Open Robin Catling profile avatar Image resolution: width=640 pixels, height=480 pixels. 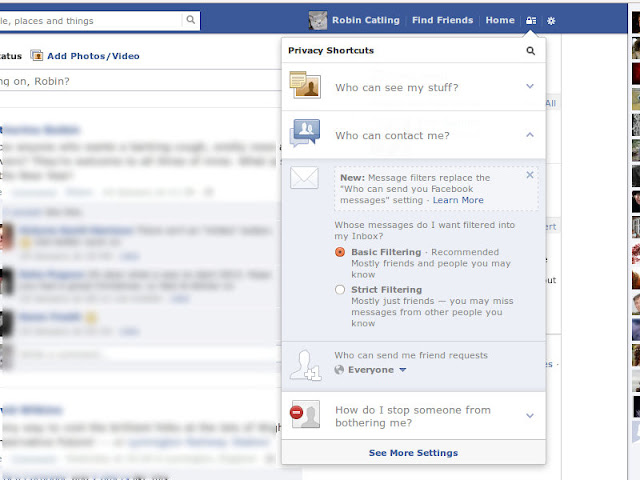(x=318, y=20)
